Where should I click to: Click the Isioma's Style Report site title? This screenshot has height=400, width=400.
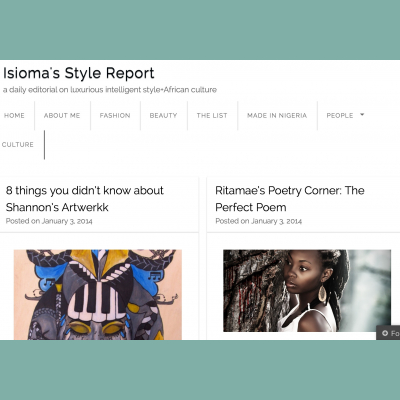click(x=79, y=73)
